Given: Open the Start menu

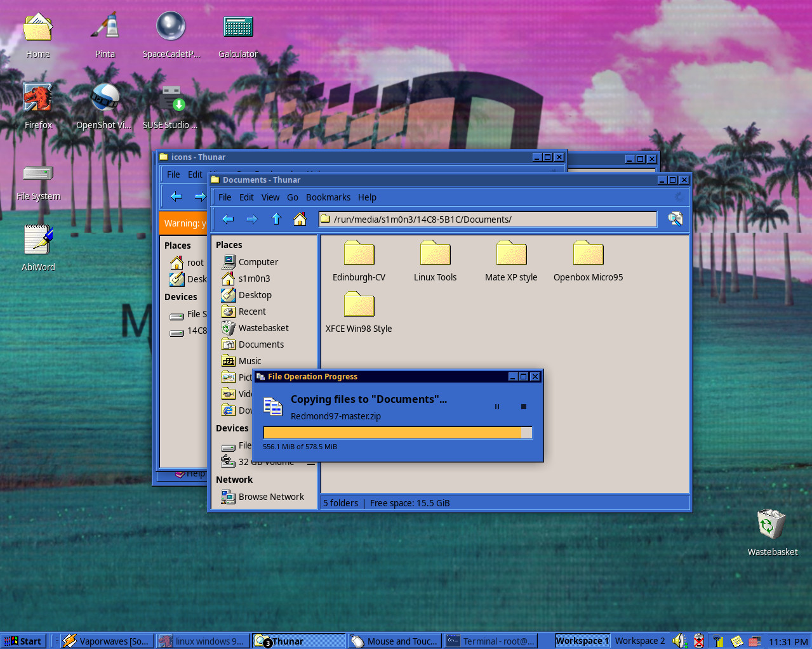Looking at the screenshot, I should click(23, 641).
